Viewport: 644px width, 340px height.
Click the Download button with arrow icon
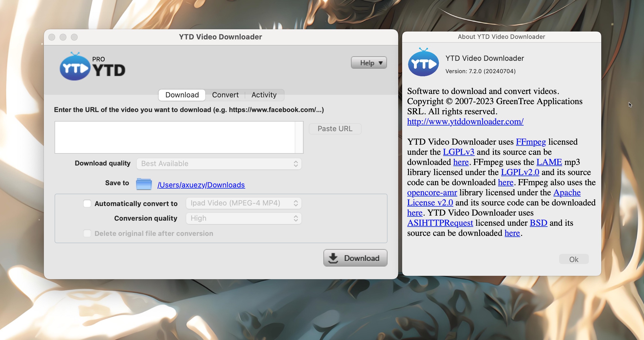tap(355, 258)
